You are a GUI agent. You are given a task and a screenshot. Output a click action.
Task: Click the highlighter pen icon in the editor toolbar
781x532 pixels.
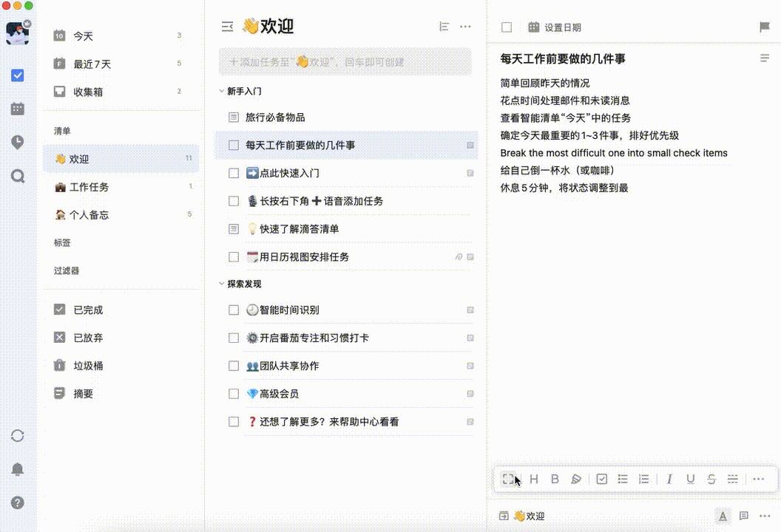[576, 479]
